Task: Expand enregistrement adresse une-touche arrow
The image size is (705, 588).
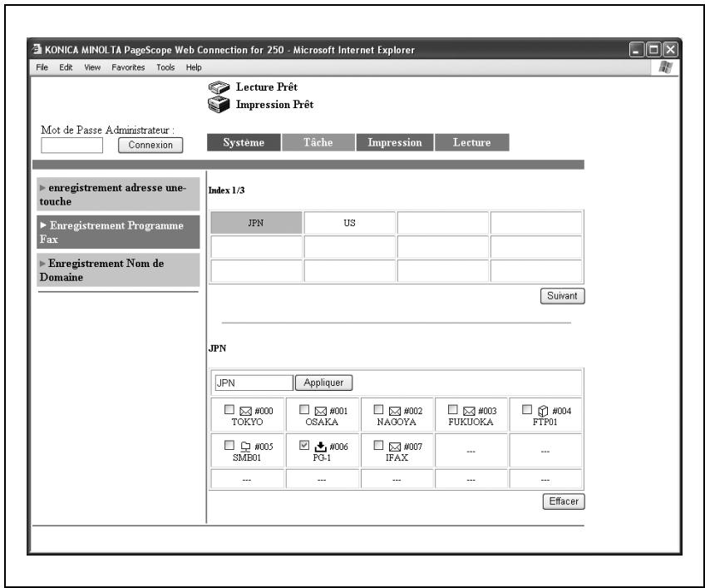Action: pyautogui.click(x=42, y=188)
